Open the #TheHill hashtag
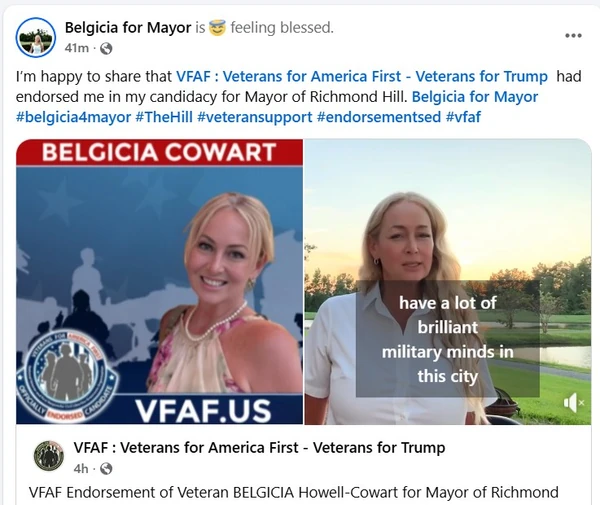This screenshot has width=600, height=505. coord(164,117)
